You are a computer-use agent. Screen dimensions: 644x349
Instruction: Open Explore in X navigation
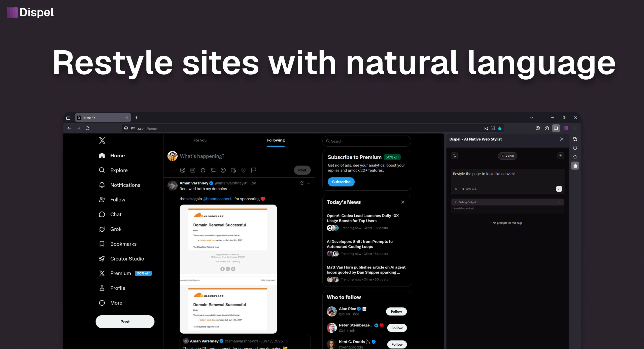pos(113,170)
